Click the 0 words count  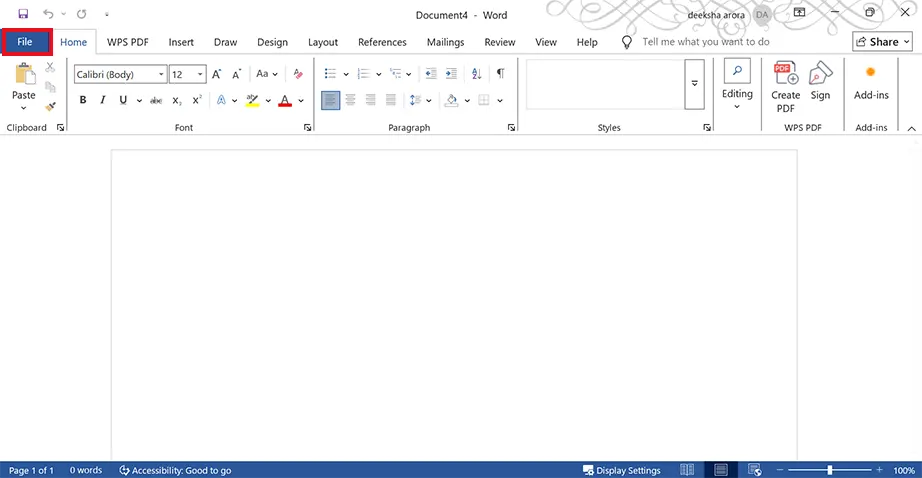pos(86,470)
